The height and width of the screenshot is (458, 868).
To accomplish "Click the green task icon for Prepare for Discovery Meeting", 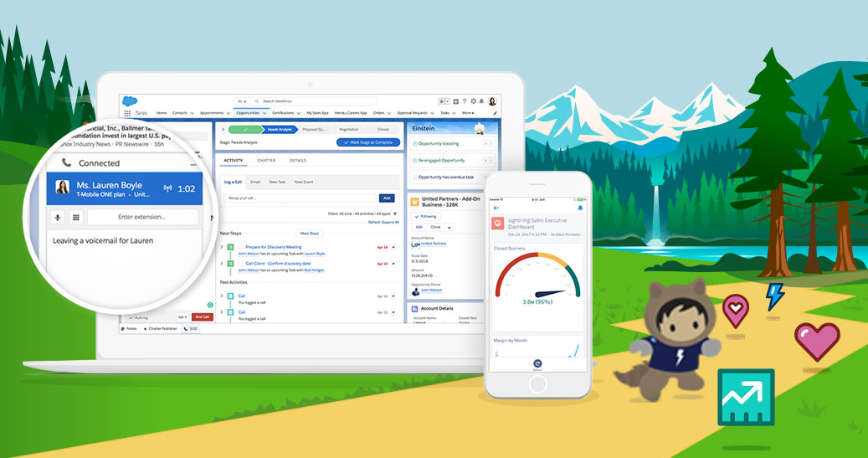I will click(x=230, y=247).
